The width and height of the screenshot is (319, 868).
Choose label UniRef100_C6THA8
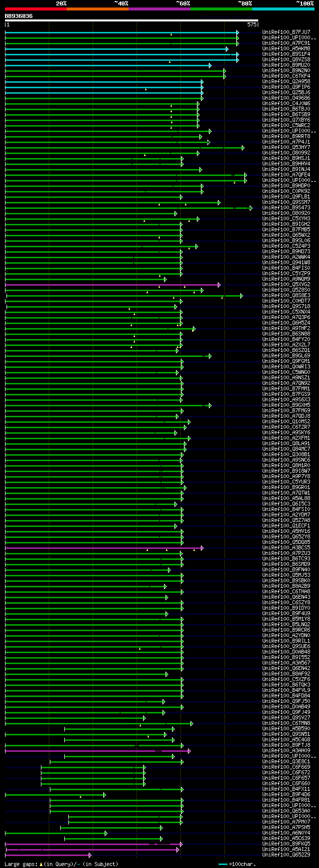[x=286, y=592]
